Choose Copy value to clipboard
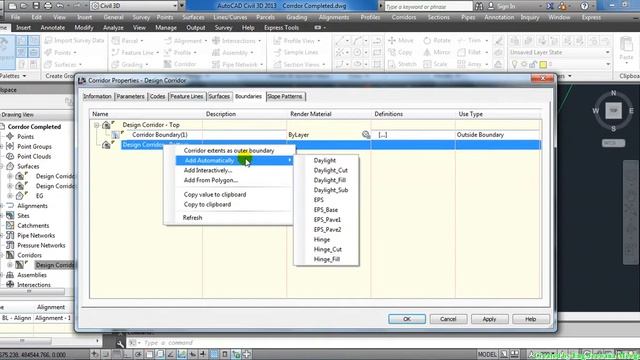 pos(215,195)
